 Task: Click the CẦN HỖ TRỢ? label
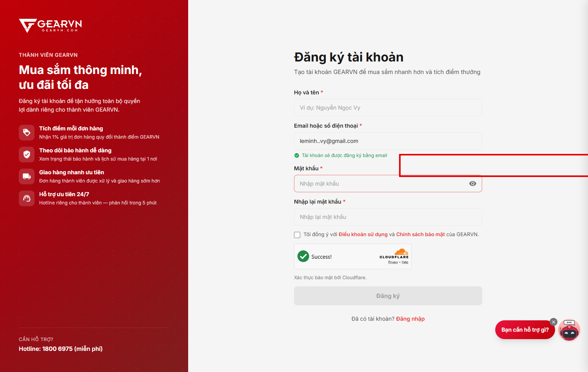coord(36,339)
